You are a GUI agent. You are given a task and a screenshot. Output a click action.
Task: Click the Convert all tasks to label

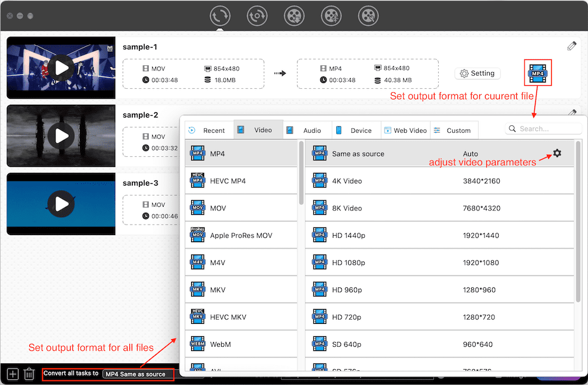[71, 373]
